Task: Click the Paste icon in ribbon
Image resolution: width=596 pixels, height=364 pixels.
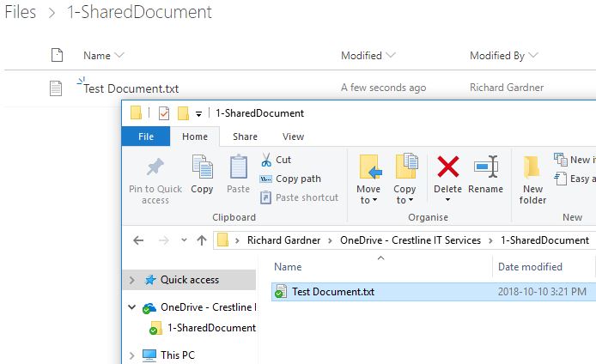Action: tap(238, 169)
